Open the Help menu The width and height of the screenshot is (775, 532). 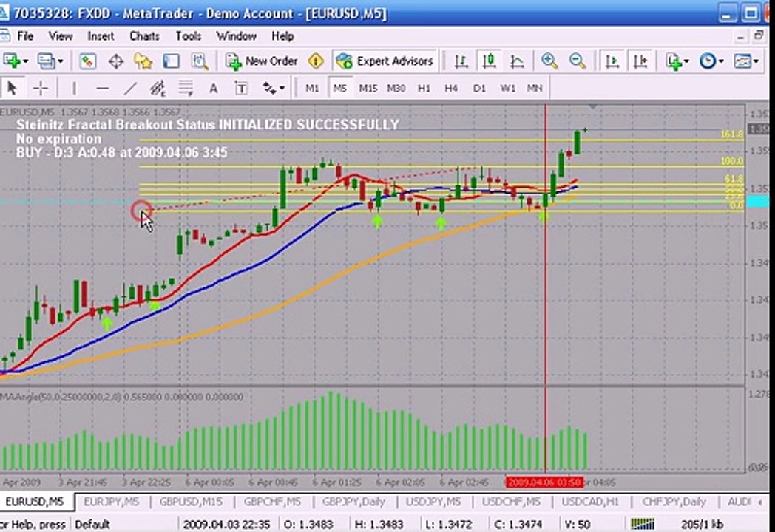(282, 36)
